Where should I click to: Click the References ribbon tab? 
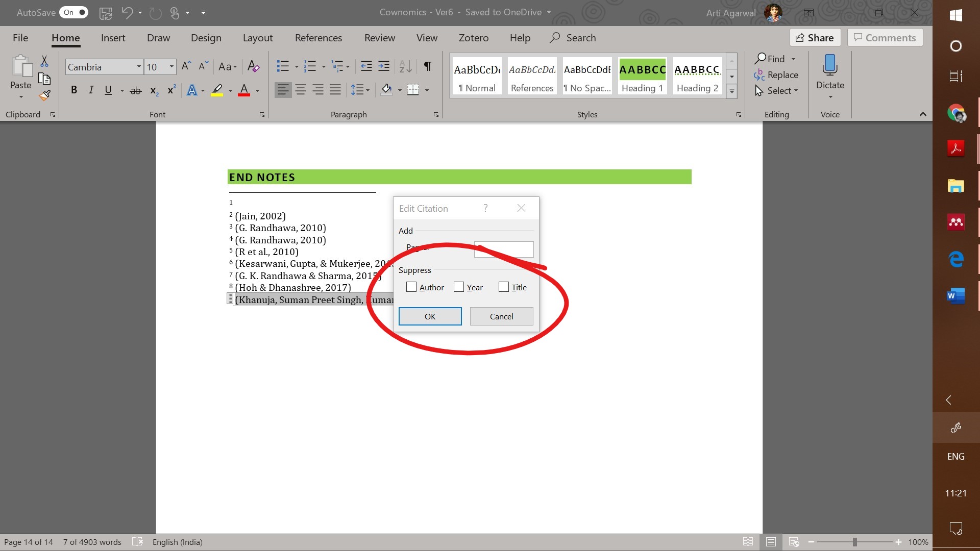(319, 37)
